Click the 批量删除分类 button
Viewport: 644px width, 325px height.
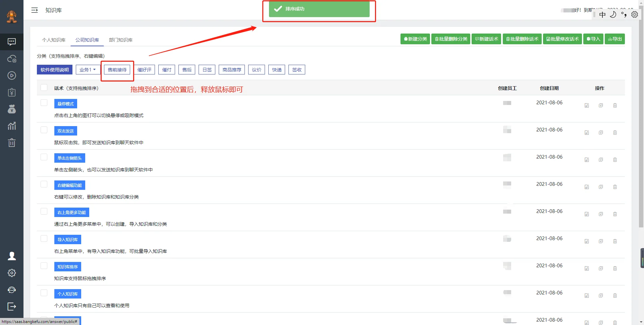click(x=451, y=39)
